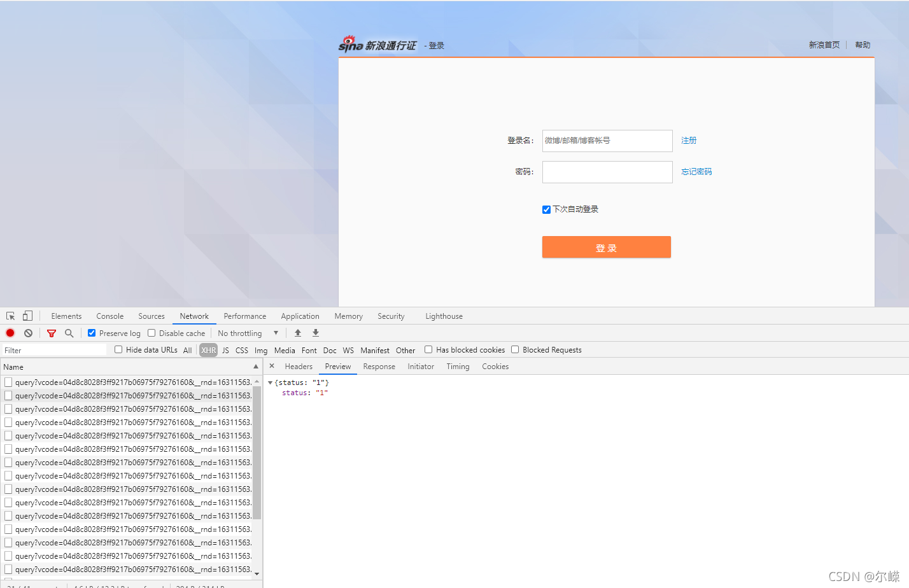Focus the 登录名 username field
909x588 pixels.
tap(607, 141)
